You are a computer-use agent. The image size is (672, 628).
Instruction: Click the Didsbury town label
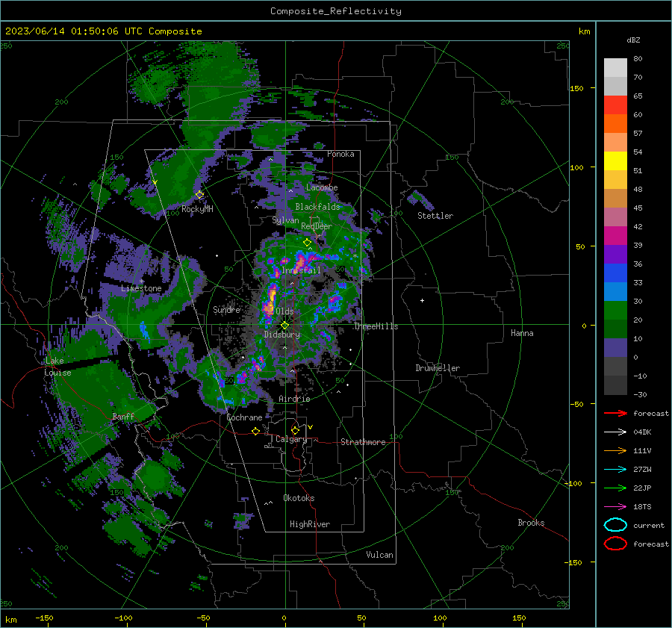pos(281,335)
